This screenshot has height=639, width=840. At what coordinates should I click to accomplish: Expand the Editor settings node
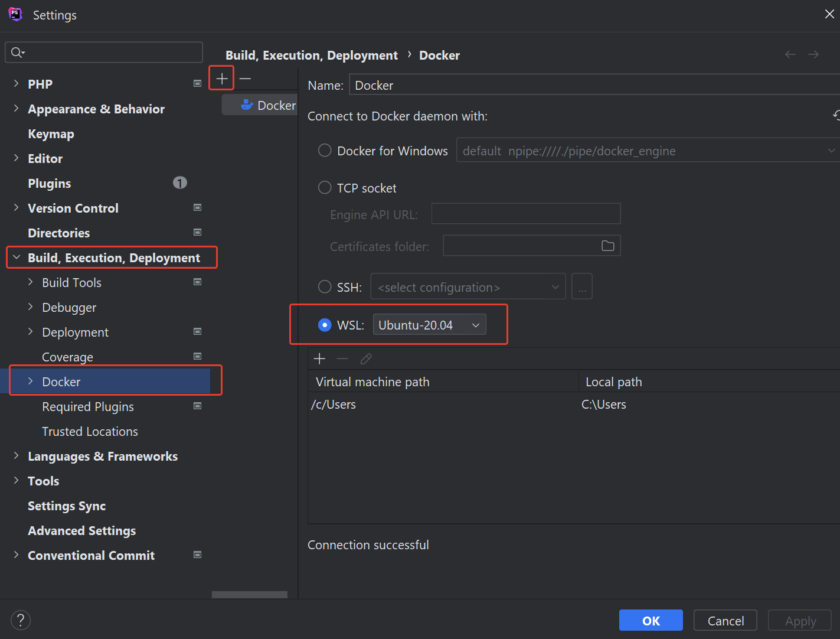[16, 158]
